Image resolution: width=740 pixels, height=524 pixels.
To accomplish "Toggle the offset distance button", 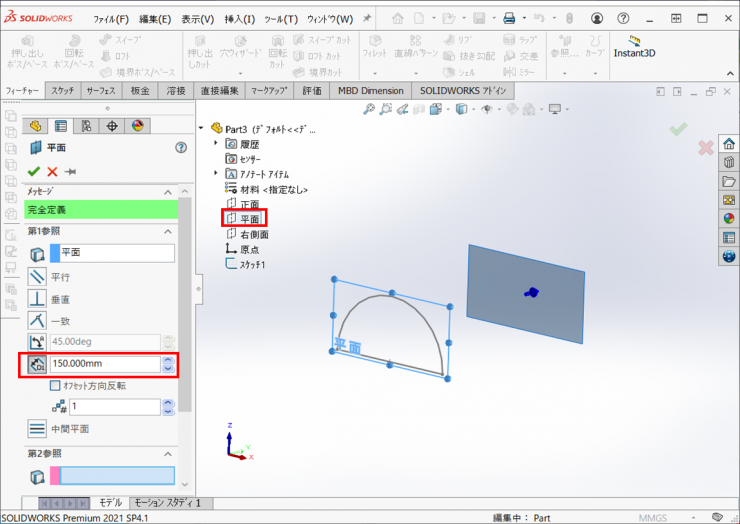I will tap(37, 365).
